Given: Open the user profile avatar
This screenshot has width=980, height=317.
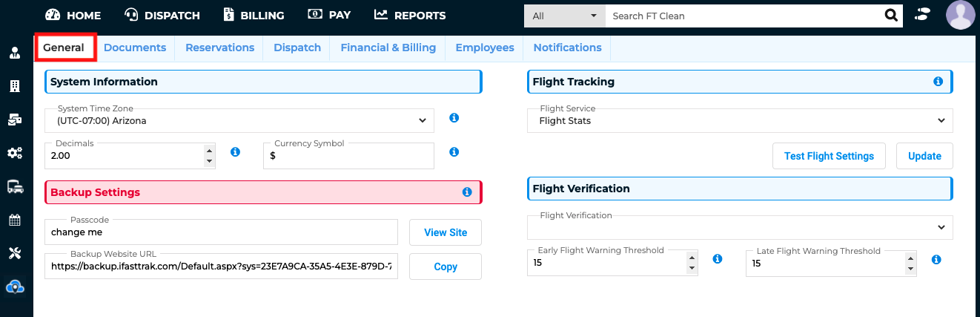Looking at the screenshot, I should (x=961, y=15).
